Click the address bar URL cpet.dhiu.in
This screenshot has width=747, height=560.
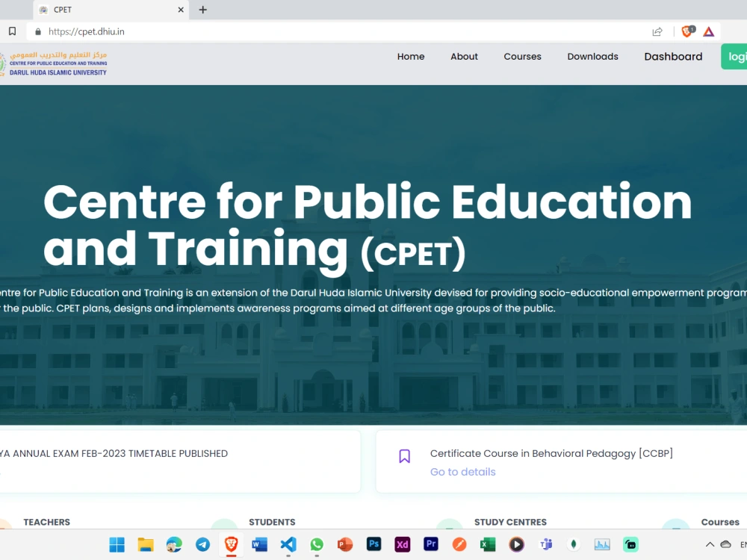pos(86,31)
